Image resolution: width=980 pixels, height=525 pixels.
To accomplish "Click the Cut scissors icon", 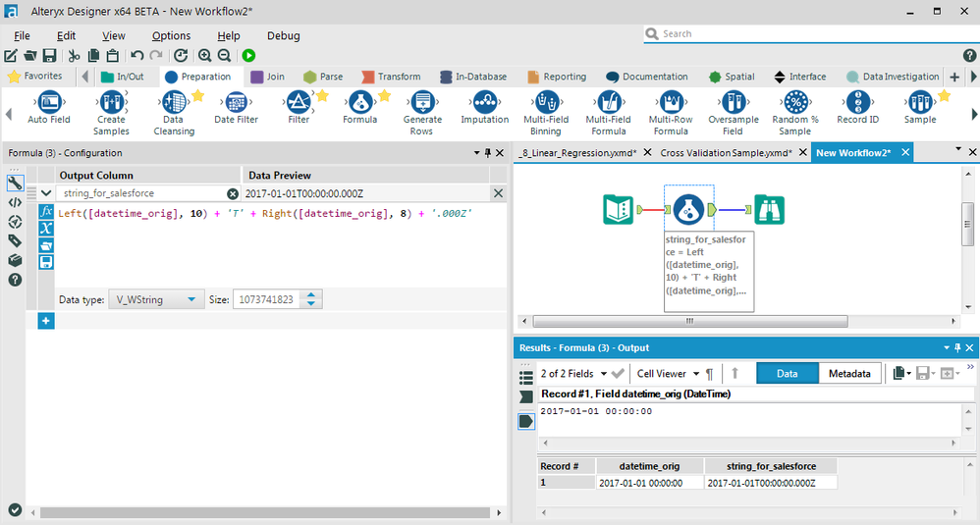I will pos(74,56).
